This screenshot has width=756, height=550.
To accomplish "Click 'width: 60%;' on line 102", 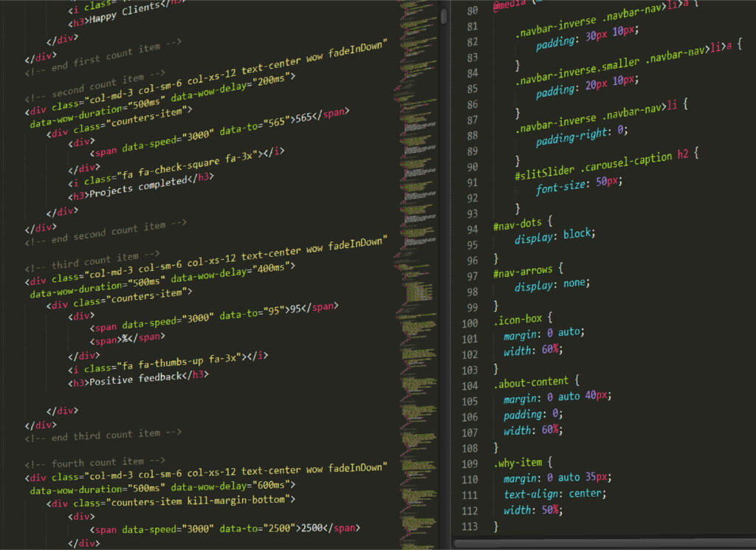I will [533, 349].
